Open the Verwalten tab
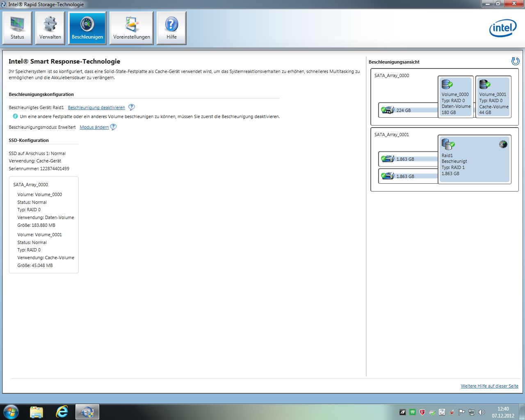This screenshot has width=525, height=420. pos(50,28)
